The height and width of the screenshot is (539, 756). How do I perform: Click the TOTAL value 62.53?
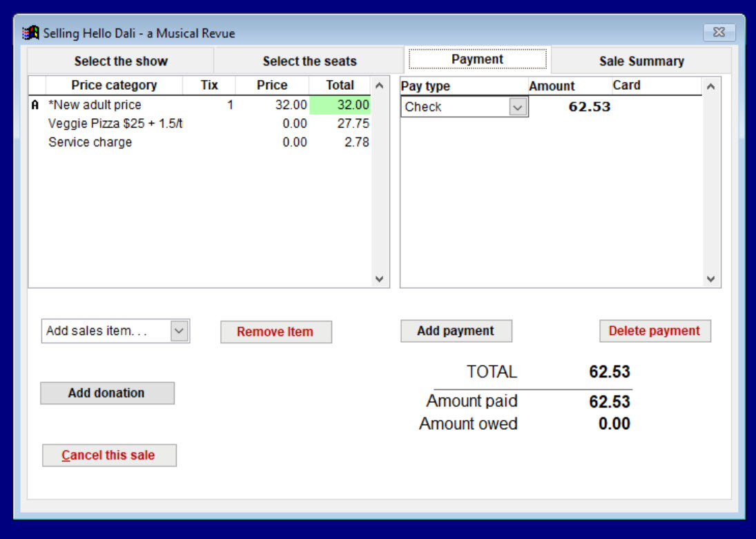(x=610, y=372)
